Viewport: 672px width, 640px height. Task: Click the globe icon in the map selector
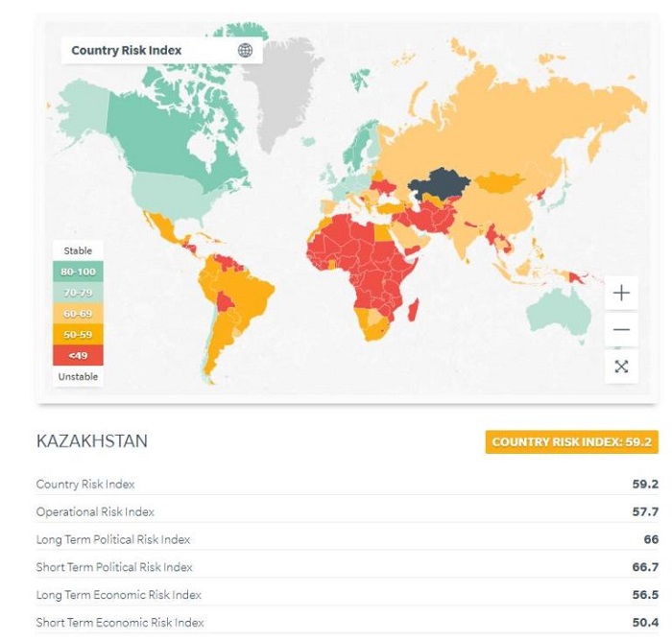[245, 50]
